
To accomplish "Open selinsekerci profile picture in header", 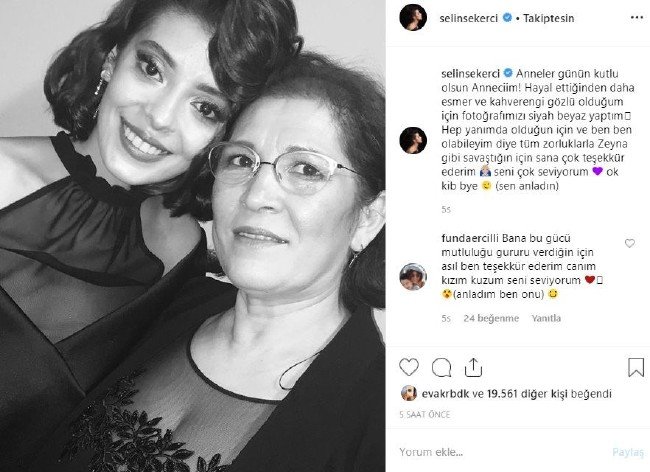I will click(x=413, y=18).
